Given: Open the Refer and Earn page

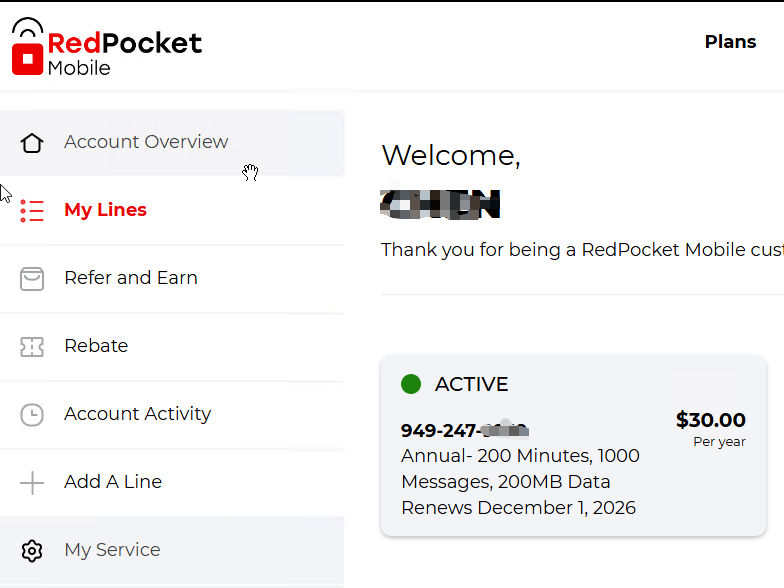Looking at the screenshot, I should click(131, 278).
